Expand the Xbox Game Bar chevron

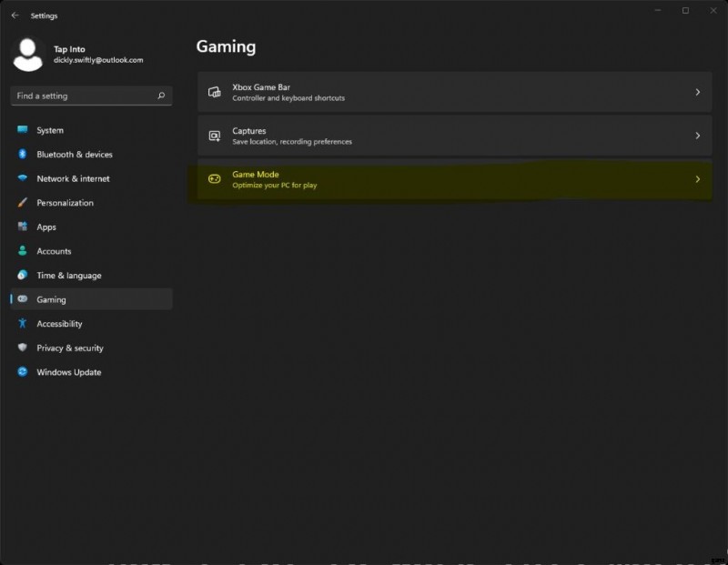click(697, 92)
